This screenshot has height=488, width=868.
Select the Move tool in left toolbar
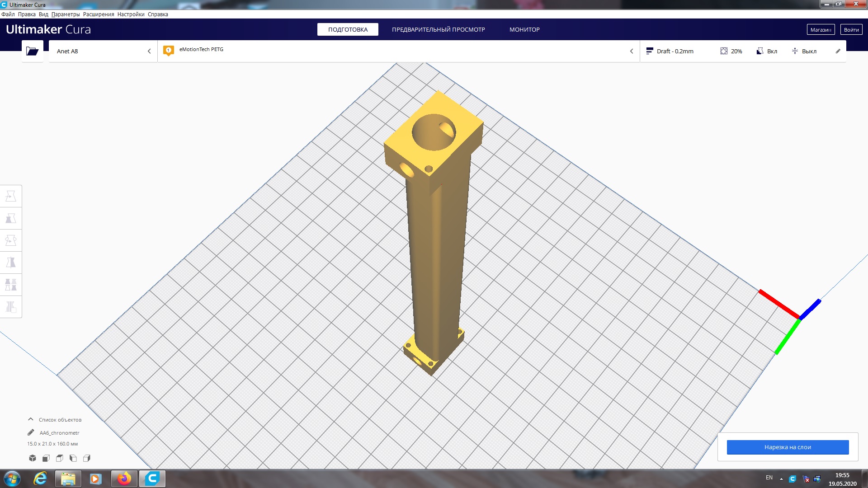pos(11,196)
